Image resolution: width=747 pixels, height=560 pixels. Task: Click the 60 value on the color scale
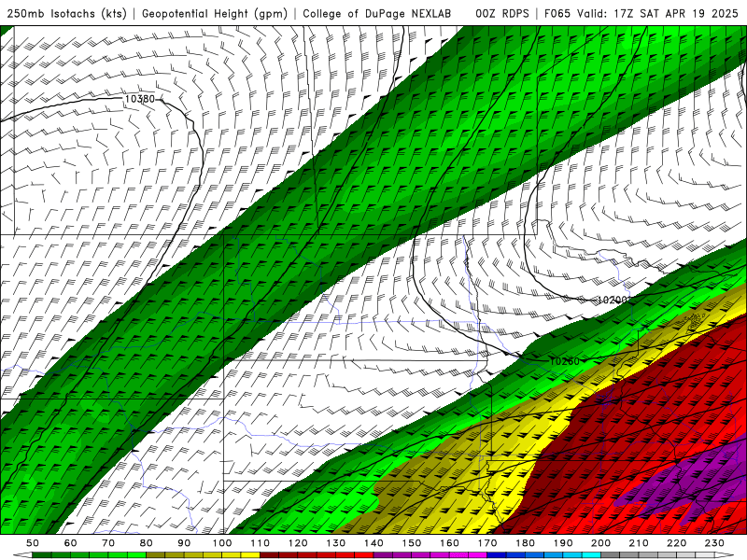point(70,543)
